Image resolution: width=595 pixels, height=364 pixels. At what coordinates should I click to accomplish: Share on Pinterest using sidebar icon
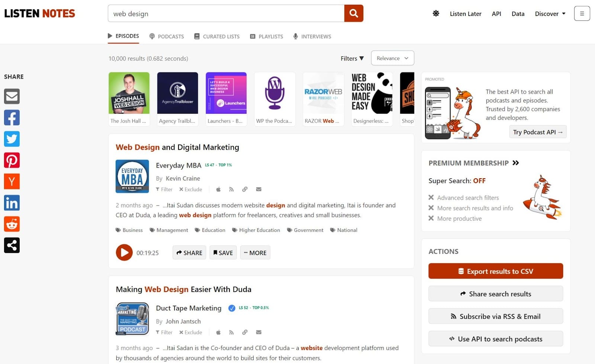[12, 160]
